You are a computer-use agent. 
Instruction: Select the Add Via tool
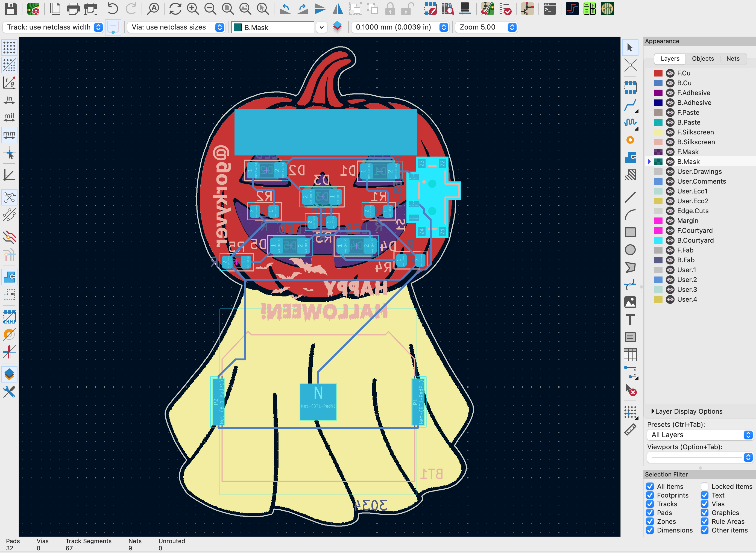(630, 140)
